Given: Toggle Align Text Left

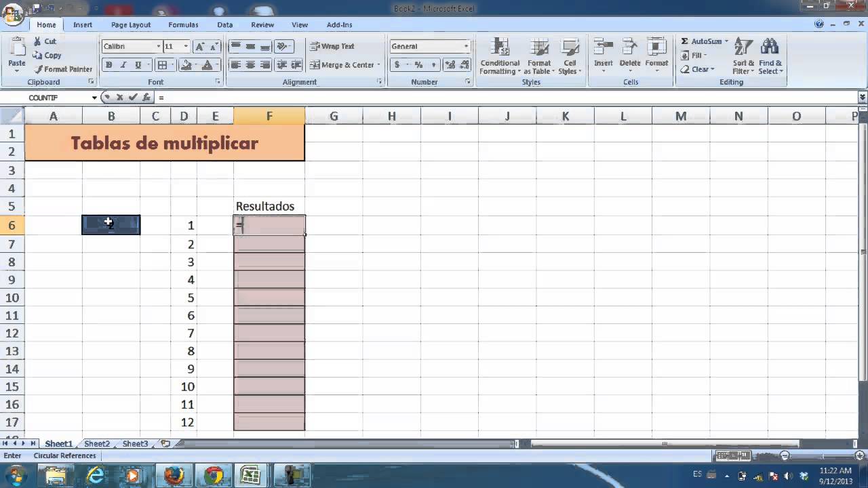Looking at the screenshot, I should 235,65.
